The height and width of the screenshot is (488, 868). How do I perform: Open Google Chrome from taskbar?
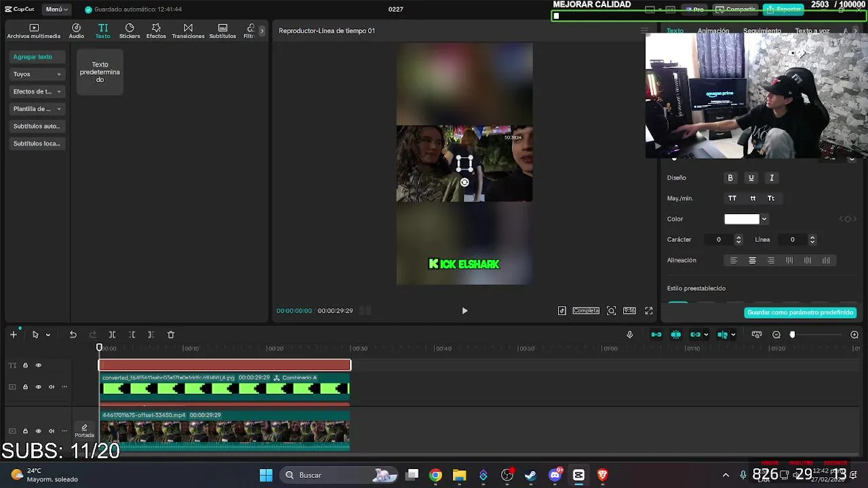pyautogui.click(x=435, y=475)
